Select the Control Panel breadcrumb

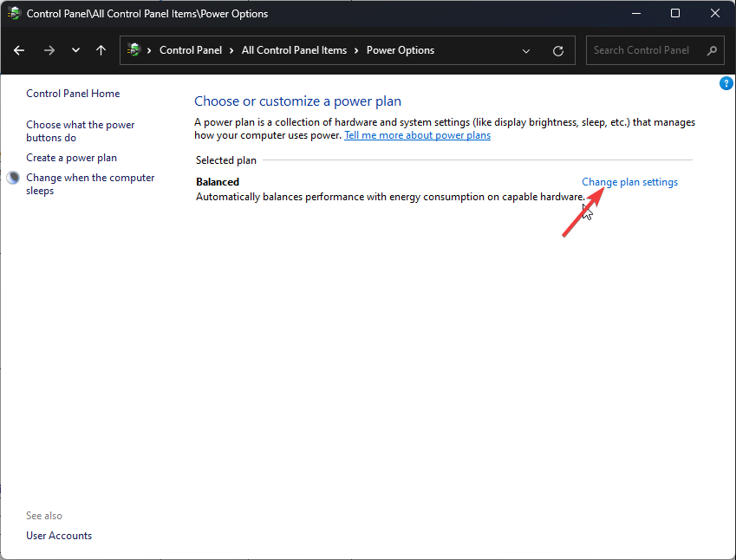(191, 50)
